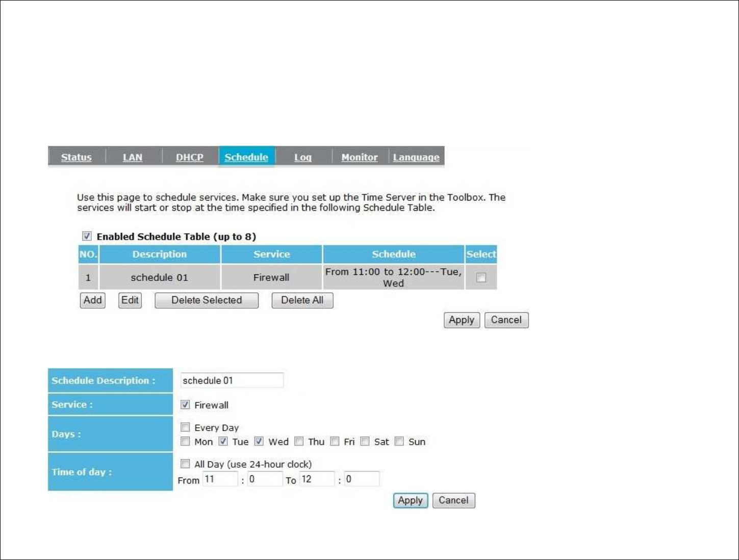Click the Firewall service table cell

coord(271,277)
